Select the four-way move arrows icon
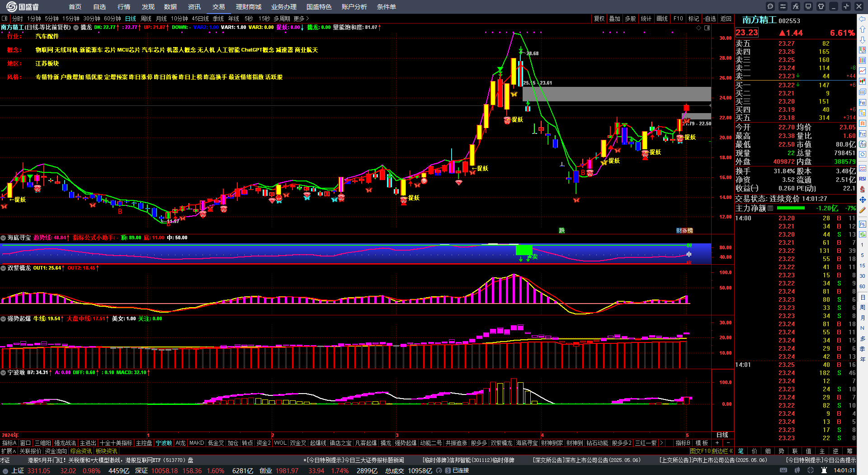The image size is (868, 475). (x=863, y=199)
